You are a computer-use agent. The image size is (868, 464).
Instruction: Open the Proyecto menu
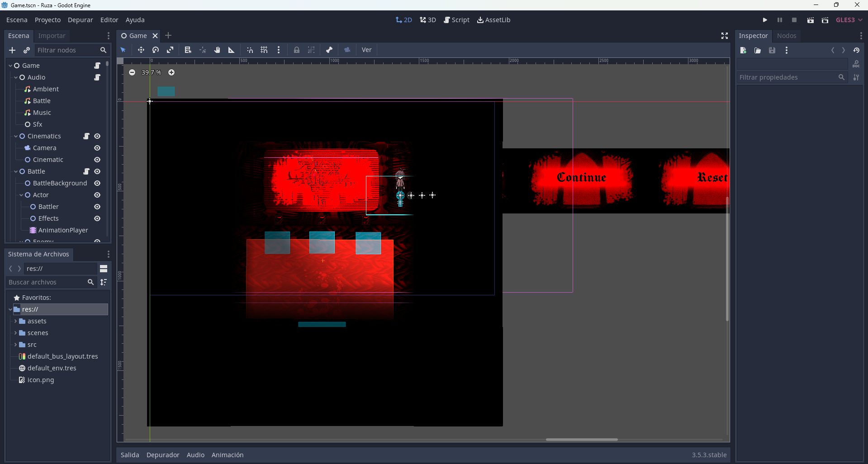click(x=47, y=20)
